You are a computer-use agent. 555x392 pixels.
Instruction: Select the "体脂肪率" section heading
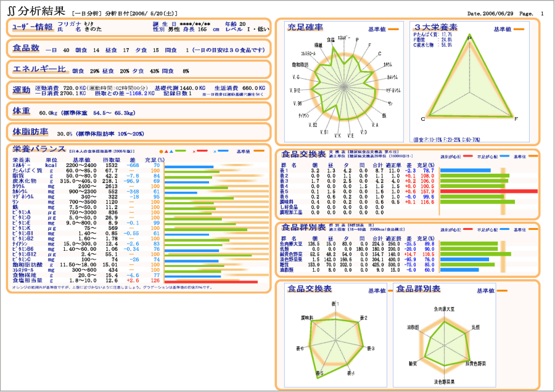30,132
